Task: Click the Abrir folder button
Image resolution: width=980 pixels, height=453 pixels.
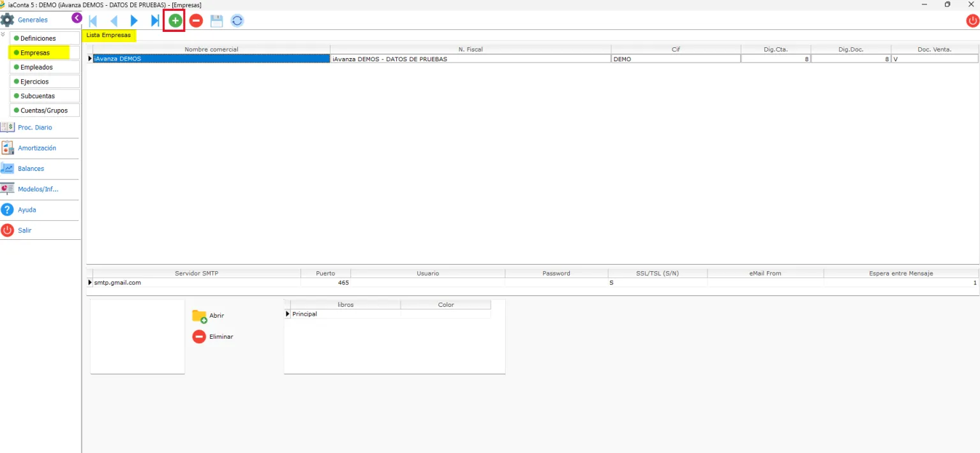Action: pyautogui.click(x=208, y=316)
